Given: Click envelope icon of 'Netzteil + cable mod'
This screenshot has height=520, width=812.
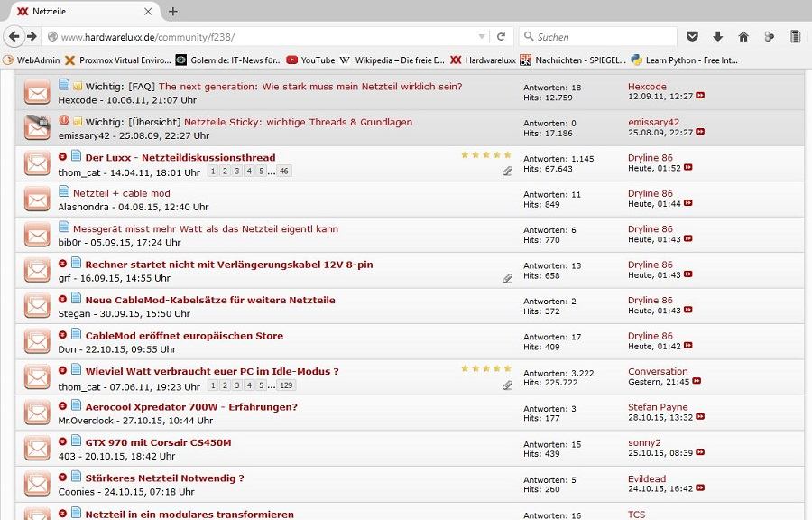Looking at the screenshot, I should pyautogui.click(x=37, y=200).
